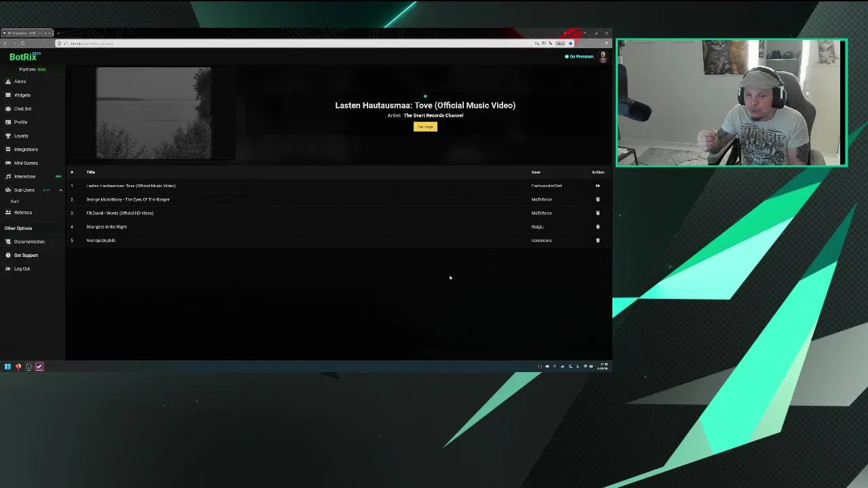868x488 pixels.
Task: Click the Title column header
Action: tap(91, 172)
